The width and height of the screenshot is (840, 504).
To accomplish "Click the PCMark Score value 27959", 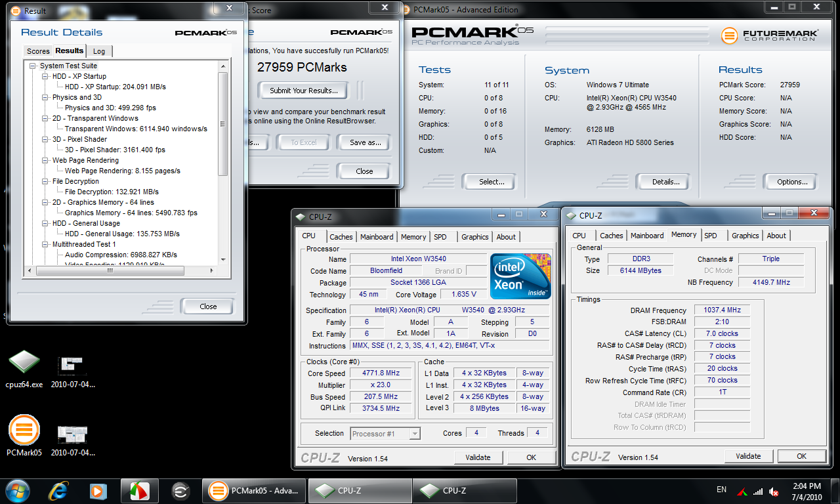I will tap(789, 85).
